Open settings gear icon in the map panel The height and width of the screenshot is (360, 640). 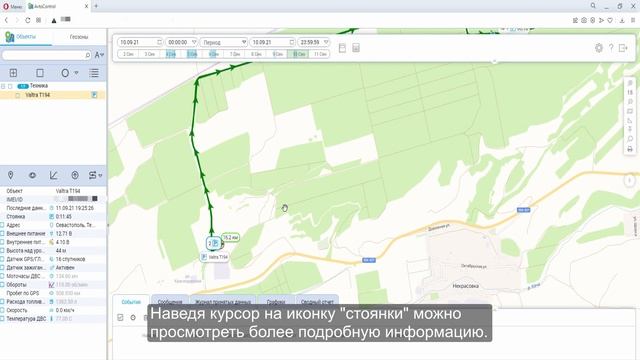(x=599, y=48)
